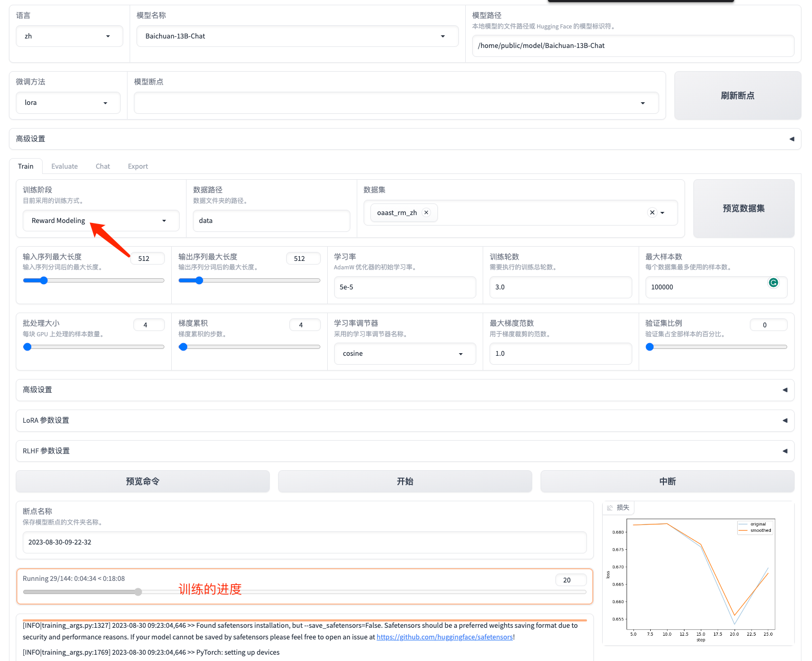Click the 批处理大小 batch size slider
Screen dimensions: 812x661
click(93, 347)
